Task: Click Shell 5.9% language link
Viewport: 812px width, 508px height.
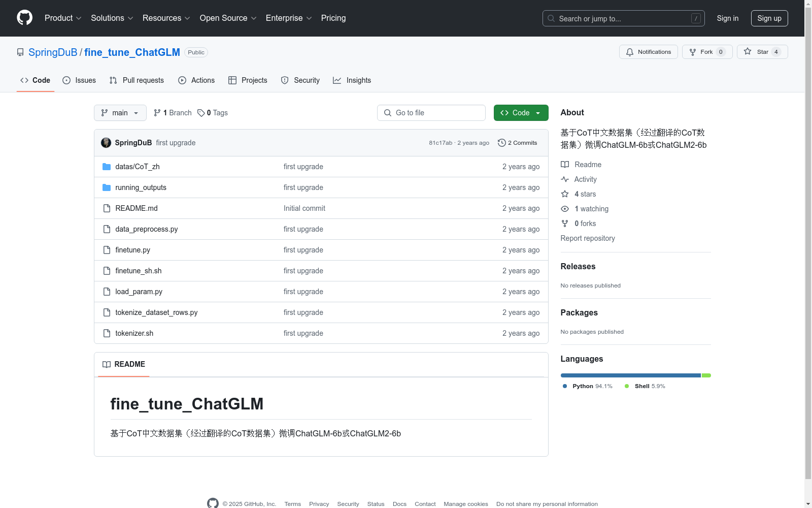Action: (645, 386)
